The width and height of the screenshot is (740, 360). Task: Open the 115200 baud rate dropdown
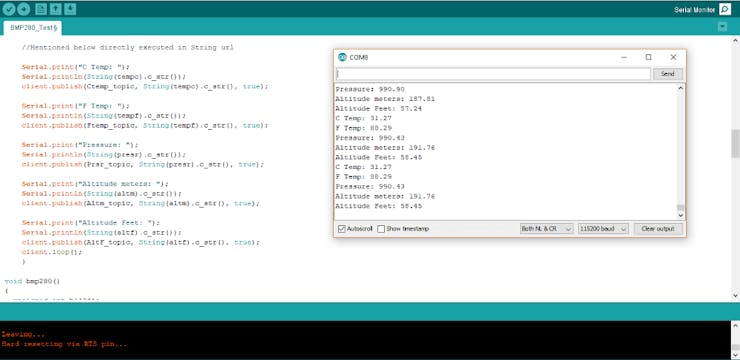(x=603, y=229)
